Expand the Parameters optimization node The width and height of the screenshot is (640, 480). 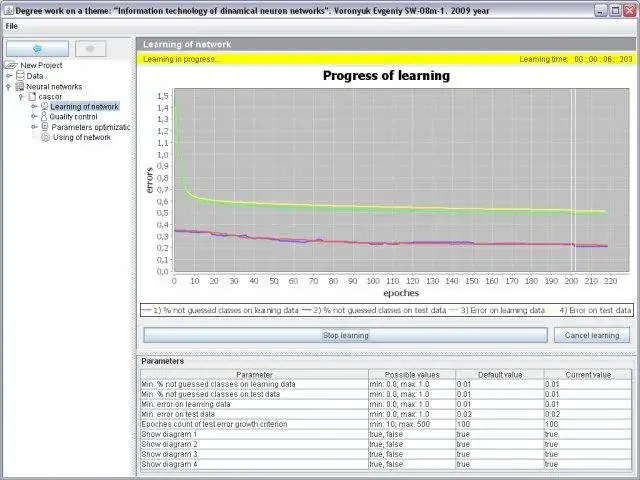(x=33, y=127)
